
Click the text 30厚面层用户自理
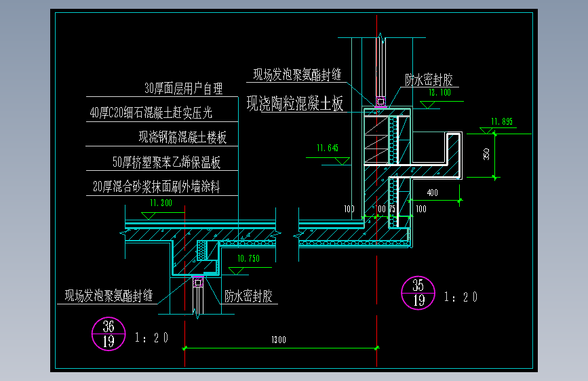click(x=184, y=89)
